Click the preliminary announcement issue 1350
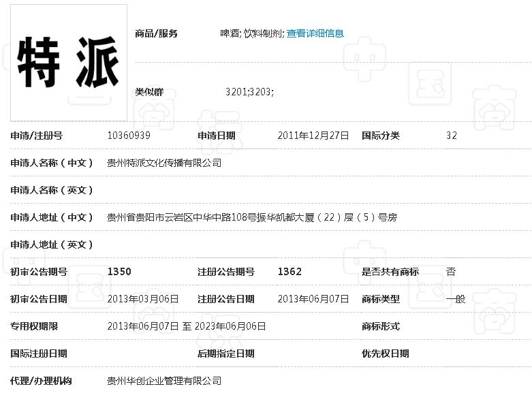The height and width of the screenshot is (393, 532). (119, 272)
